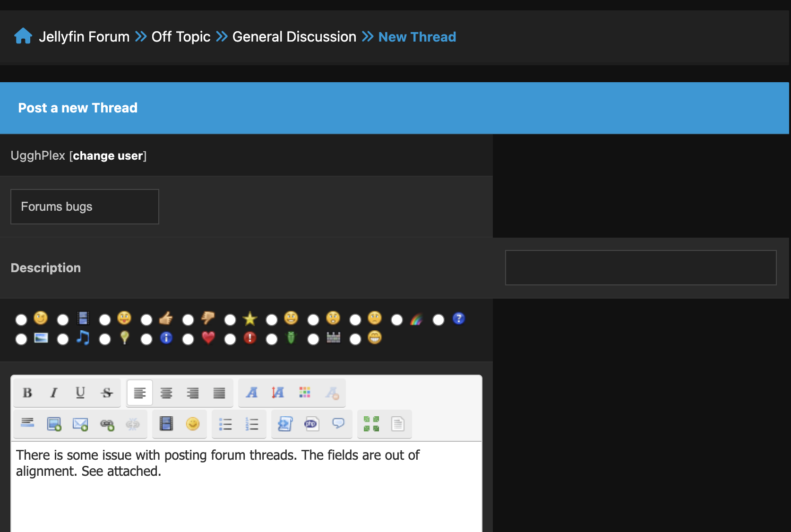Insert a video using the film icon
This screenshot has width=791, height=532.
[x=166, y=424]
